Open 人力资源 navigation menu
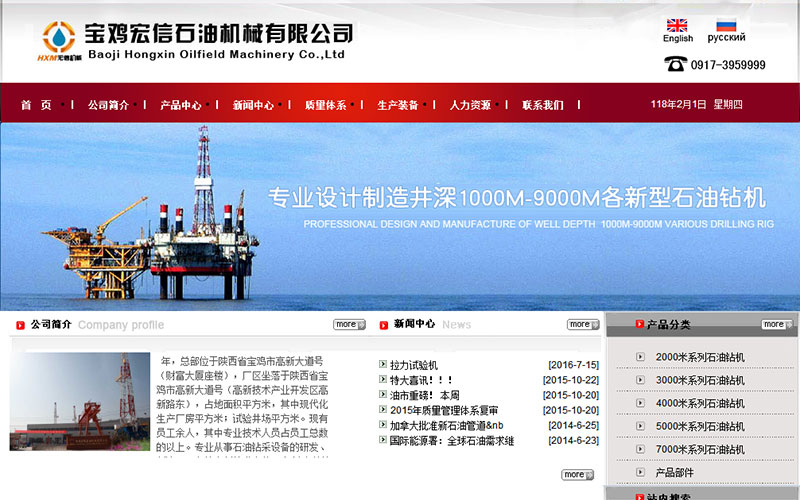Image resolution: width=800 pixels, height=500 pixels. (470, 105)
